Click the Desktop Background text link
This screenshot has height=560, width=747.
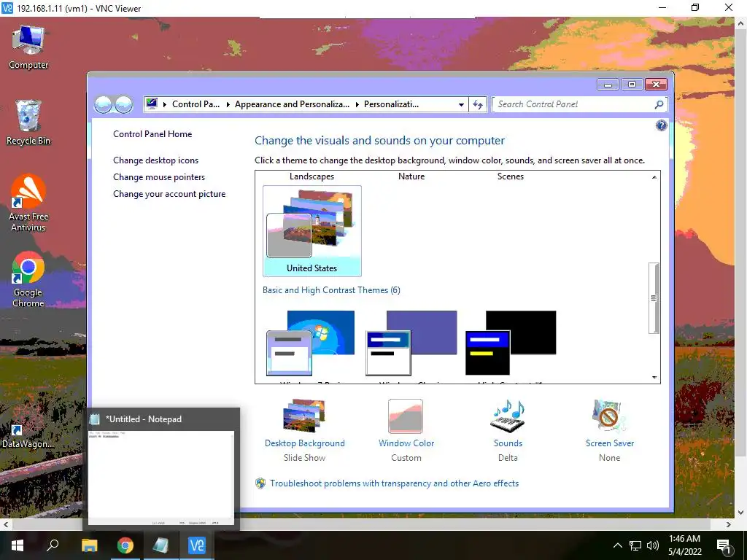pos(304,443)
